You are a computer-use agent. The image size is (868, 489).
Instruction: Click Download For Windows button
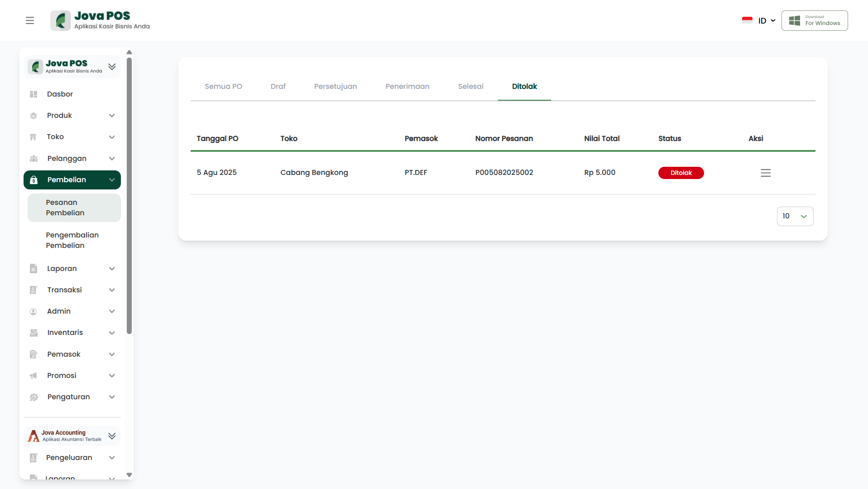814,21
